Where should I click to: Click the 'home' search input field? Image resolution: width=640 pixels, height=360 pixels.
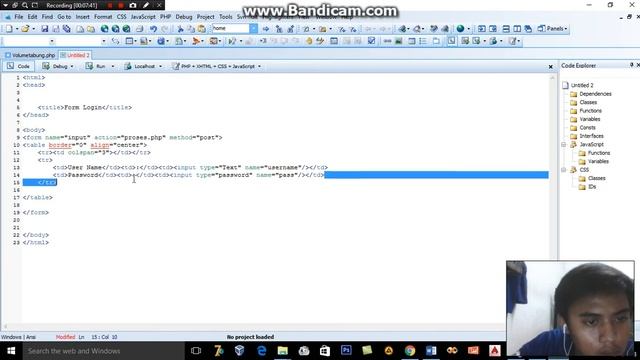(231, 28)
